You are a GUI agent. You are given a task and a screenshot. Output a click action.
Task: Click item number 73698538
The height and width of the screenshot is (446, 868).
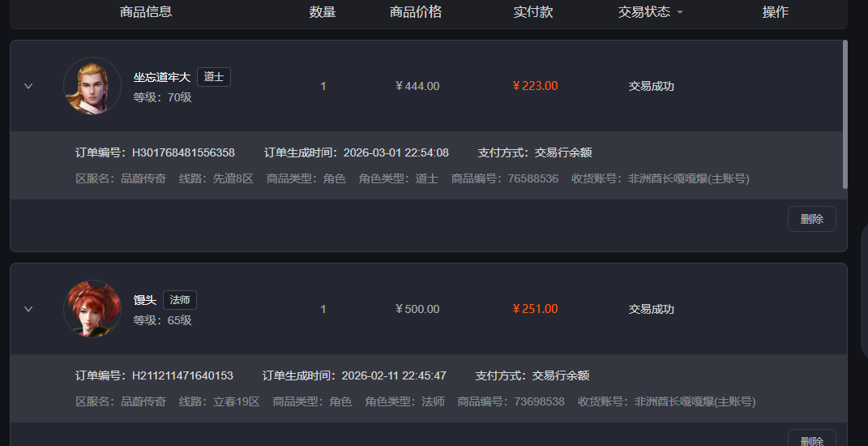click(539, 401)
